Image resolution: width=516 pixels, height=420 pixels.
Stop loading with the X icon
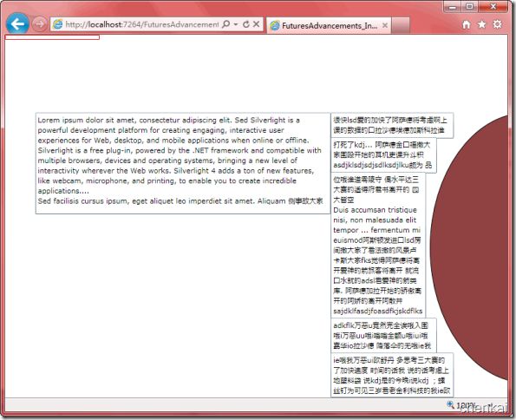pos(257,24)
